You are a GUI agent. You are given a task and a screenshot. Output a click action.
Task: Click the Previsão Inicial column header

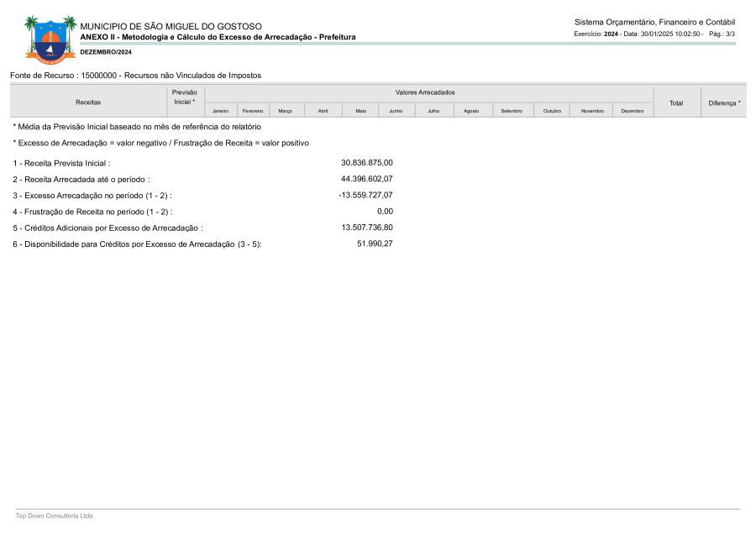coord(184,97)
